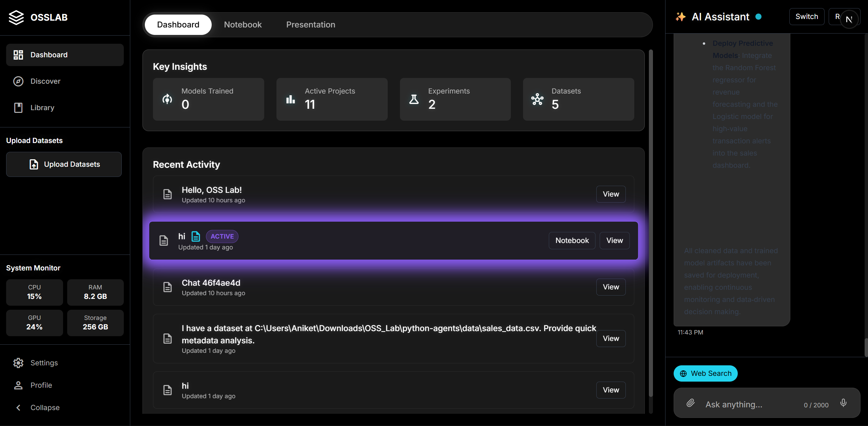
Task: Click the Experiments flask icon
Action: pyautogui.click(x=414, y=99)
